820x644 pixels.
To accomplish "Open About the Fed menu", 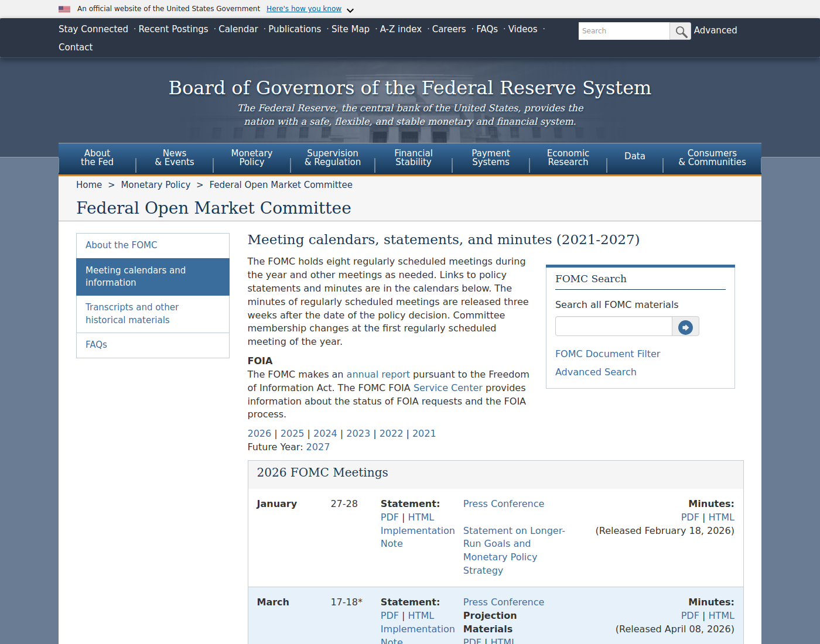I will coord(97,158).
